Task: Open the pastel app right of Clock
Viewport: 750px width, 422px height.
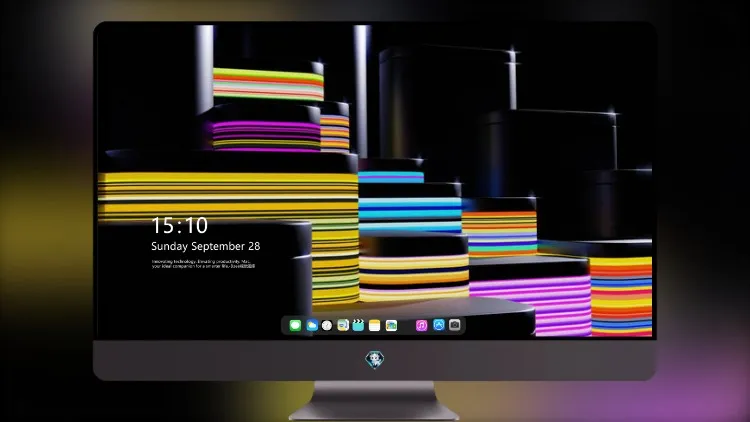Action: 342,325
